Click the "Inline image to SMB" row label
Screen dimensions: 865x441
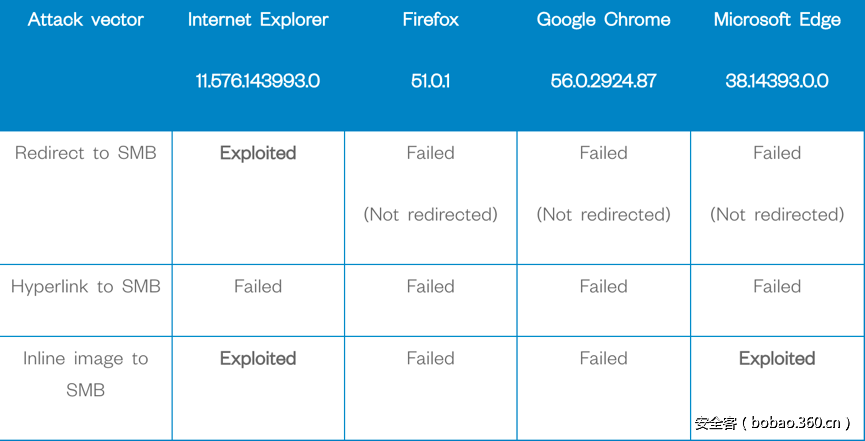(x=85, y=374)
